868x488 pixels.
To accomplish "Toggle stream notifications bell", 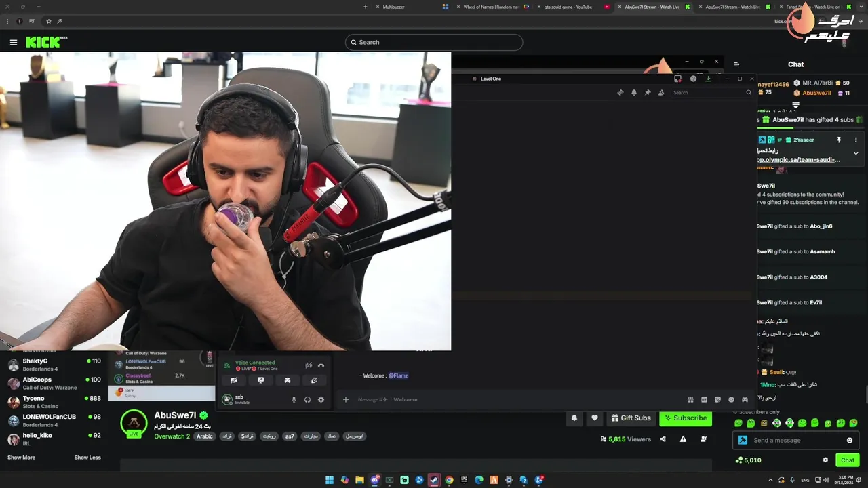I will pyautogui.click(x=574, y=418).
